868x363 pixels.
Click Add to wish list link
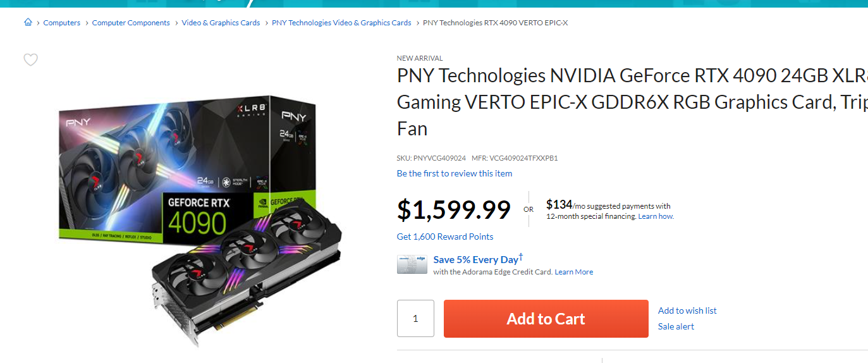coord(687,311)
